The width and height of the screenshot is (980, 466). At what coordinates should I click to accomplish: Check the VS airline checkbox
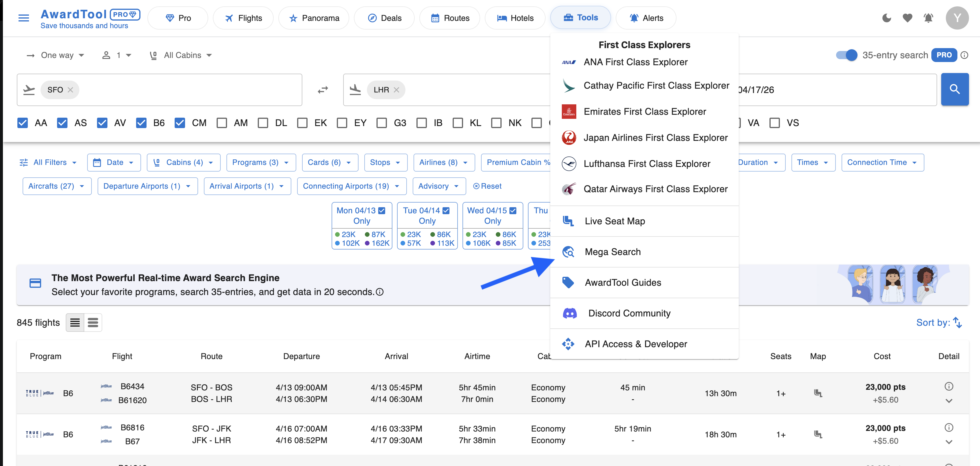775,123
